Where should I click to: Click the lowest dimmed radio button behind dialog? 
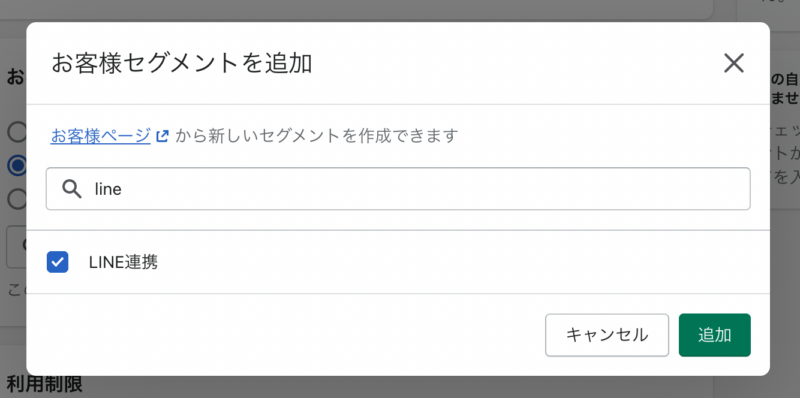point(17,199)
